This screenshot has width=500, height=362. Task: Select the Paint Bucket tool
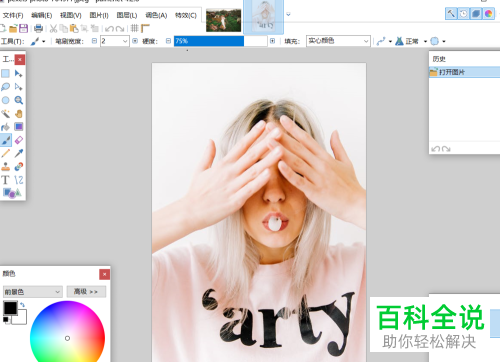[5, 127]
